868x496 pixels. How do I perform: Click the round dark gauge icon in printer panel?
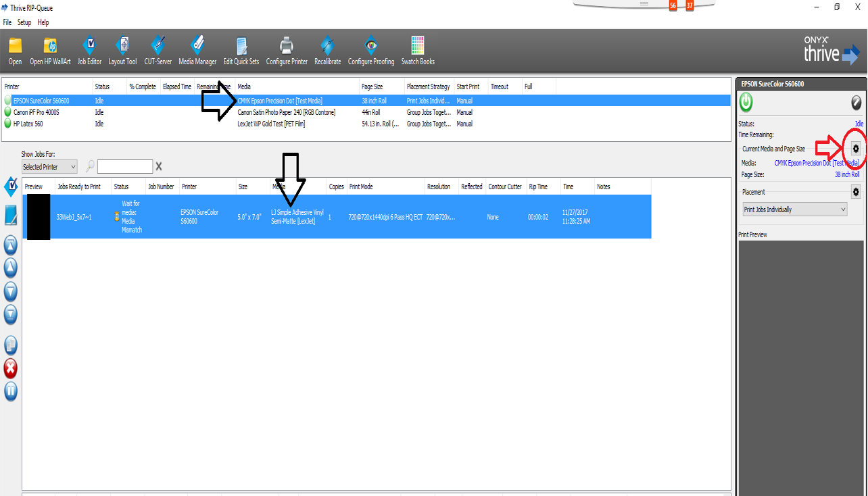click(x=857, y=103)
